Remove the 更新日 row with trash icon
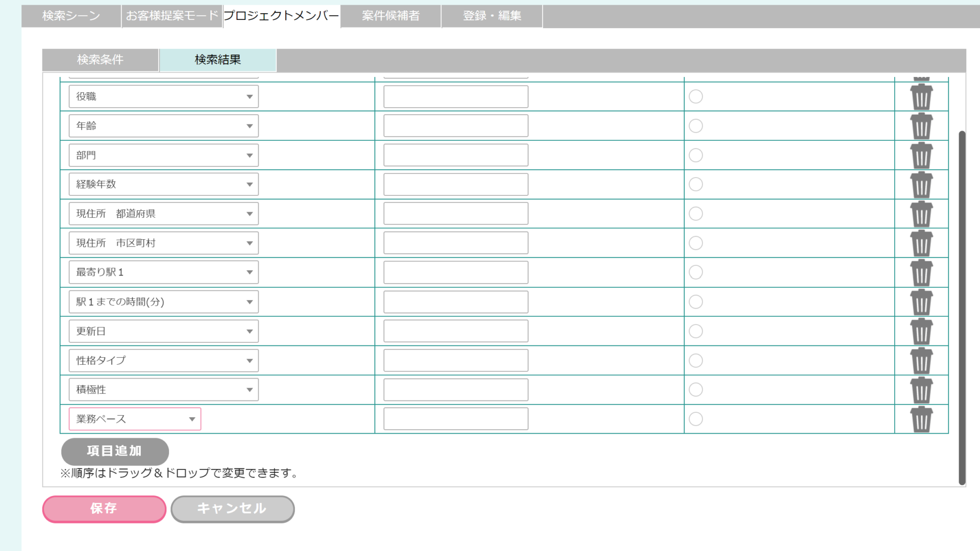Viewport: 980px width, 551px height. click(921, 331)
